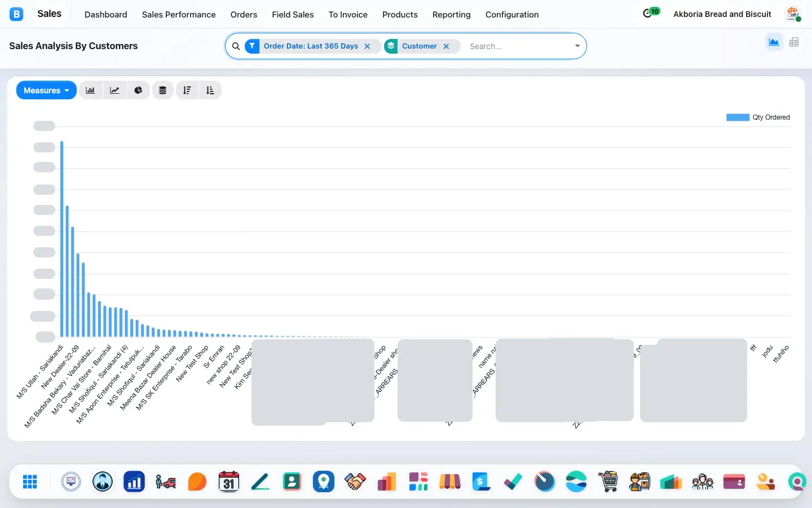The width and height of the screenshot is (812, 508).
Task: Open the user avatar menu
Action: 793,14
